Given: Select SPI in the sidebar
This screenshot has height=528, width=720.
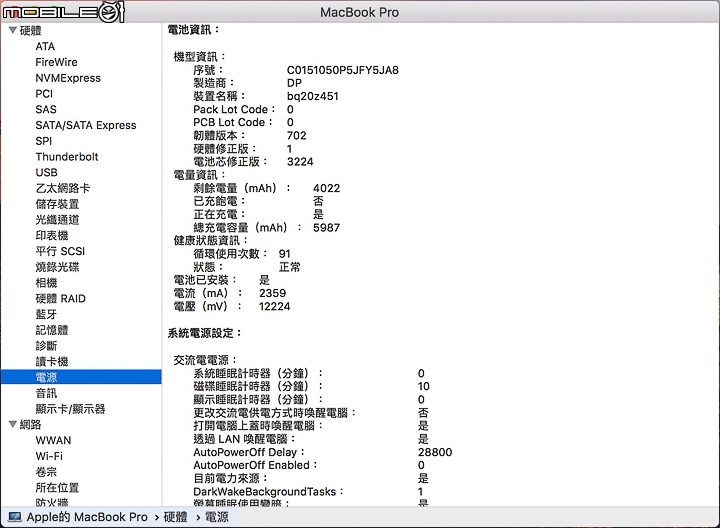Looking at the screenshot, I should tap(44, 141).
